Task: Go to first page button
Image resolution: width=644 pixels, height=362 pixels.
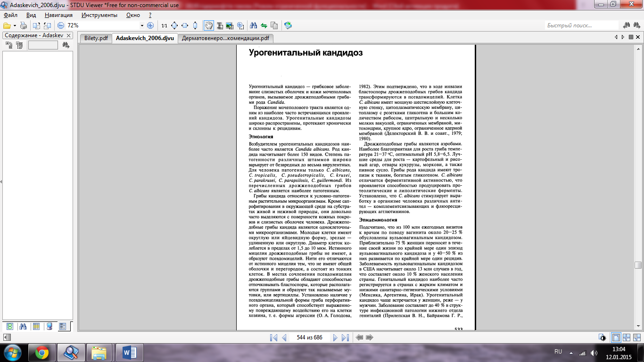Action: 273,337
